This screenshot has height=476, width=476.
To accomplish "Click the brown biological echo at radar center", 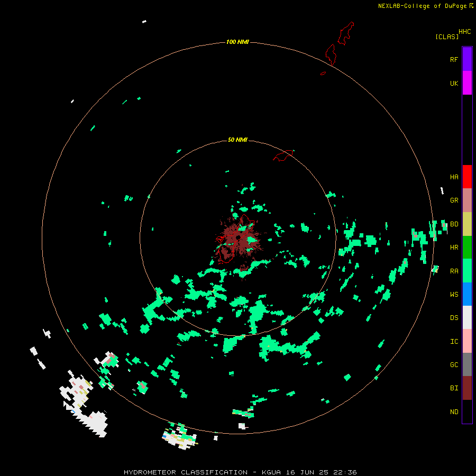I will point(239,241).
